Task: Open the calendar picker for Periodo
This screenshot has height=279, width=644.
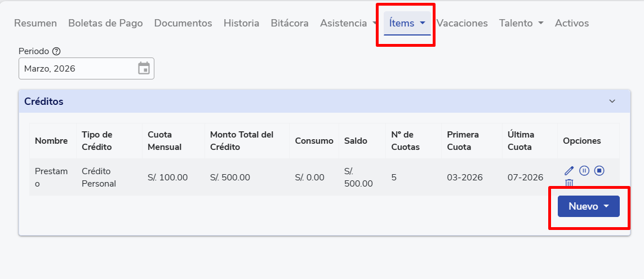Action: click(144, 69)
